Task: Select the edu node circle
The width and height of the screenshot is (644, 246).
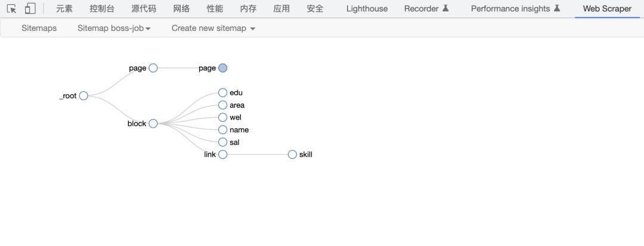Action: (223, 92)
